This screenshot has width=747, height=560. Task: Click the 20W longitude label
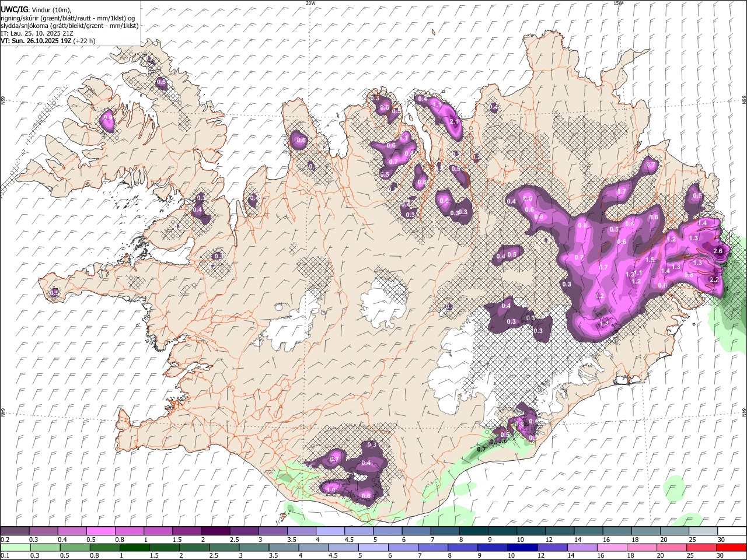click(310, 3)
